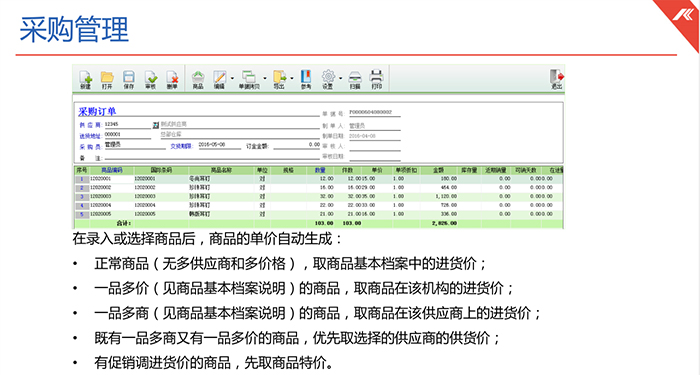Click the 交货期限 date field 2016-05-08
Image resolution: width=700 pixels, height=375 pixels.
pyautogui.click(x=220, y=145)
